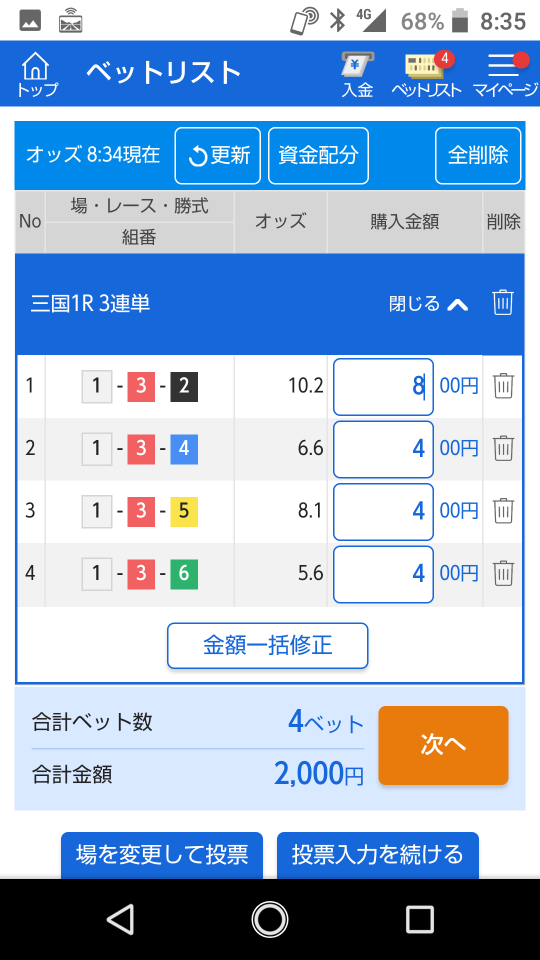The height and width of the screenshot is (960, 540).
Task: Focus amount field for bet 1-3-6
Action: click(x=383, y=574)
